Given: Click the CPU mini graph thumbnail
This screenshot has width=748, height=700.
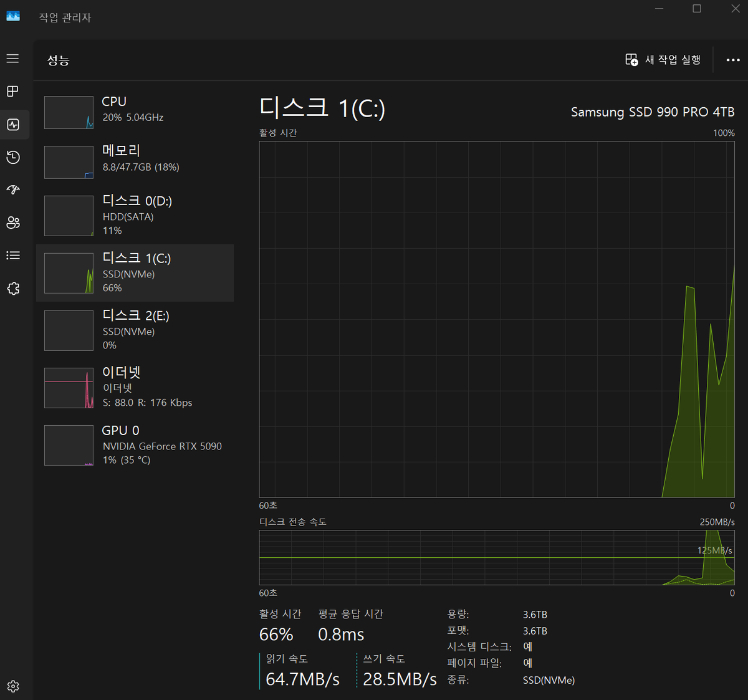Looking at the screenshot, I should click(x=69, y=112).
